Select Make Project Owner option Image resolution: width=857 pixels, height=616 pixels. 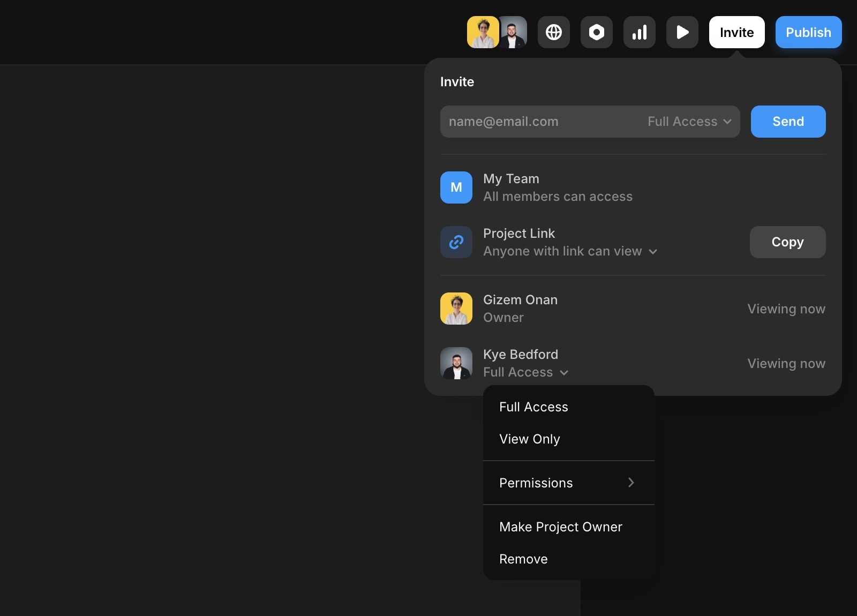tap(569, 527)
